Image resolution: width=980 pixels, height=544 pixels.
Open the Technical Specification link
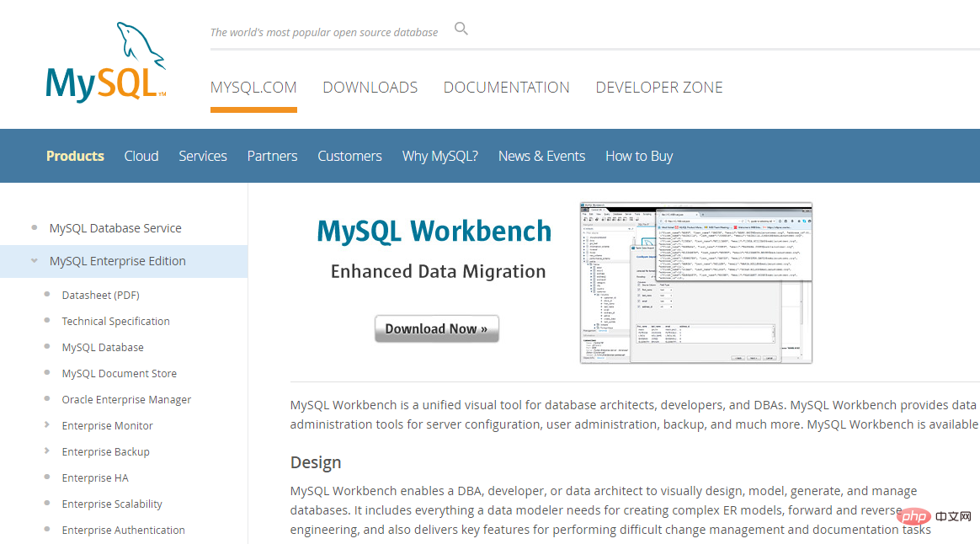pos(115,322)
